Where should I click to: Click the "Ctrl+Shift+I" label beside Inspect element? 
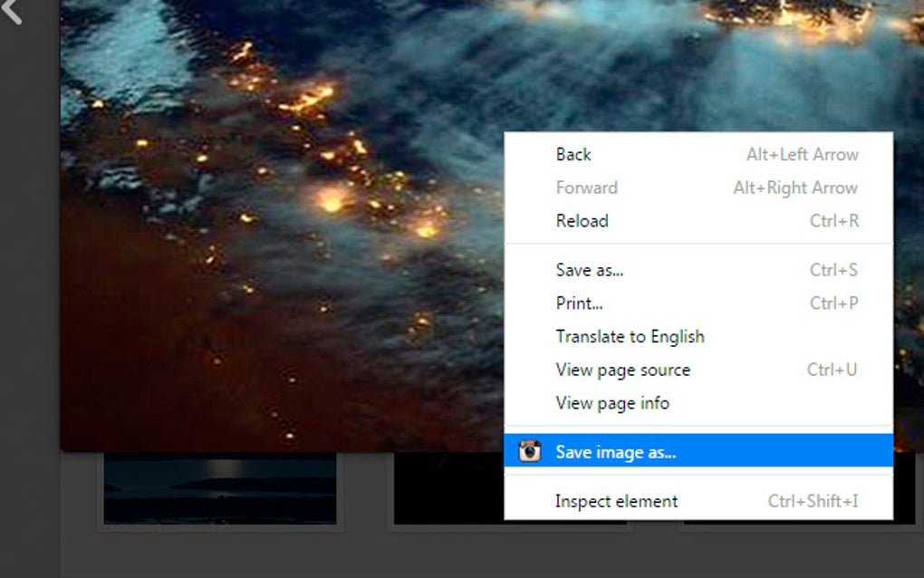[x=813, y=501]
